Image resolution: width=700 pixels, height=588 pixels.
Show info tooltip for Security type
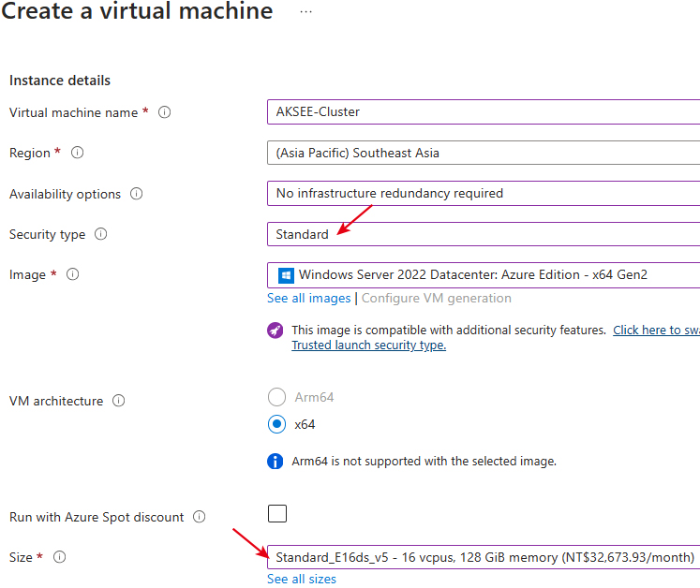click(x=101, y=234)
